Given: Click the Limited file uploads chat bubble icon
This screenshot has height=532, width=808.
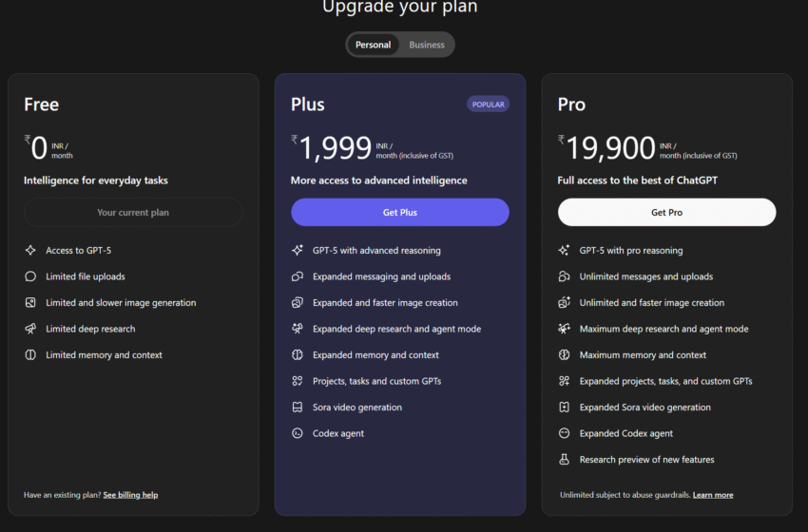Looking at the screenshot, I should click(x=30, y=276).
